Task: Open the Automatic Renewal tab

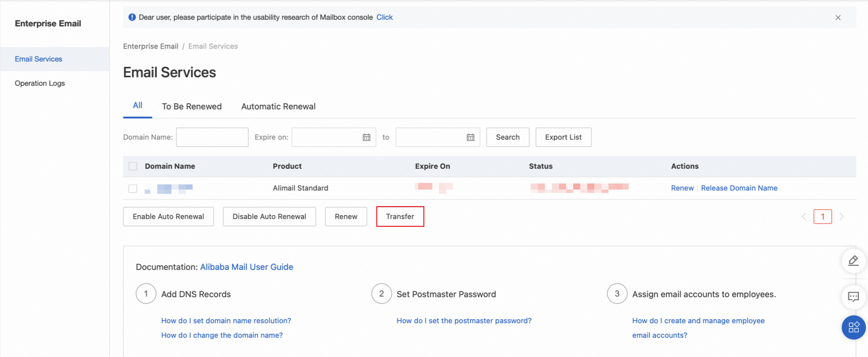Action: 278,107
